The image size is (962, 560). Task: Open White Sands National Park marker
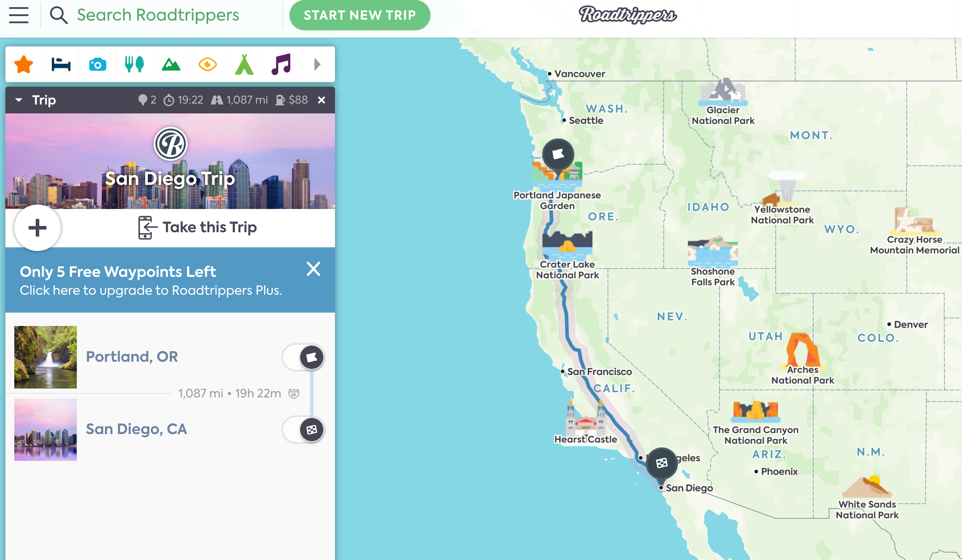click(x=867, y=498)
